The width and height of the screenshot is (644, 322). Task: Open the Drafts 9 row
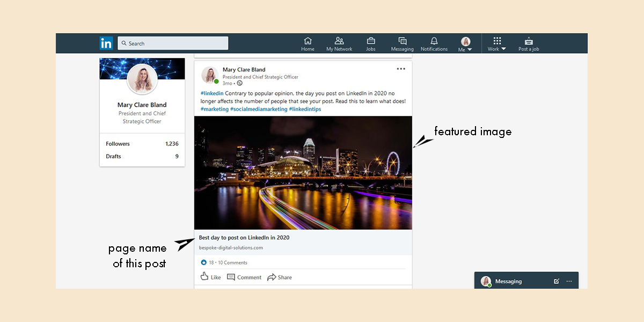pyautogui.click(x=142, y=156)
